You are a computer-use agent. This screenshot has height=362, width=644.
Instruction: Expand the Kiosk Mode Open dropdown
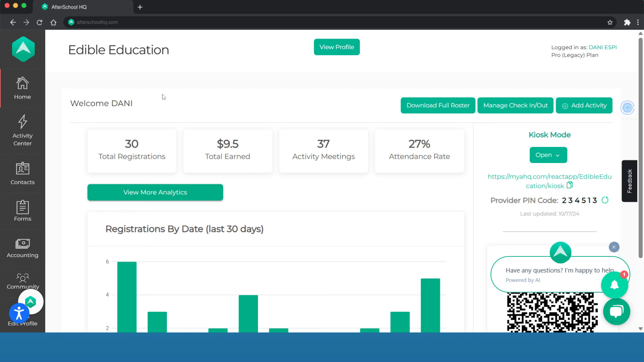click(548, 155)
